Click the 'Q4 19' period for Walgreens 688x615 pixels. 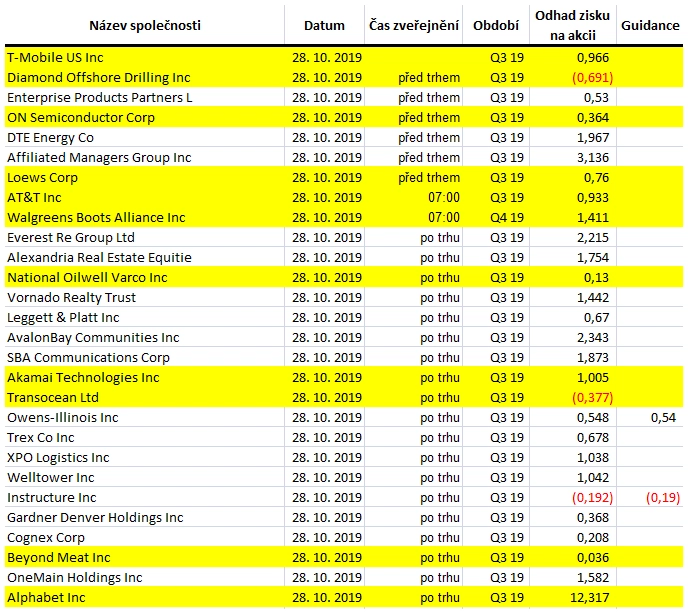click(507, 218)
